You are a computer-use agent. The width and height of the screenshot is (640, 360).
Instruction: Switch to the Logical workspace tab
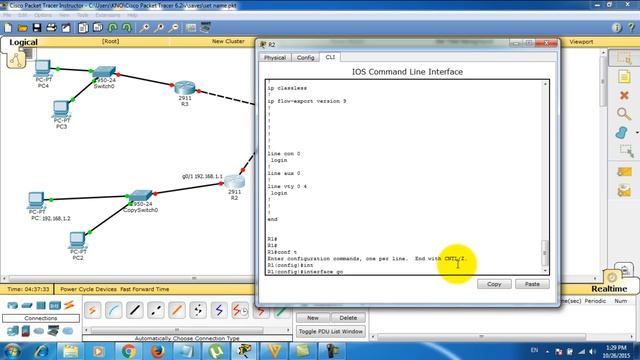[23, 42]
